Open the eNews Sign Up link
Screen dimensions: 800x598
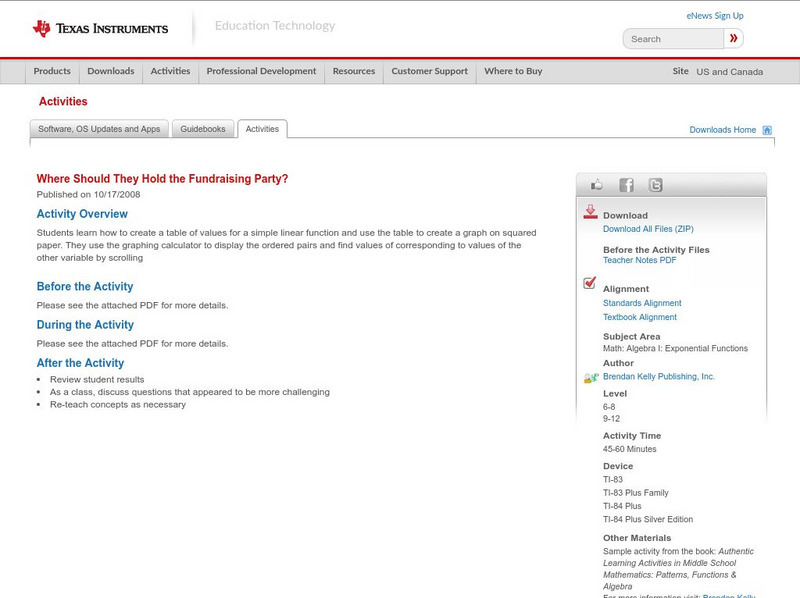[x=715, y=16]
